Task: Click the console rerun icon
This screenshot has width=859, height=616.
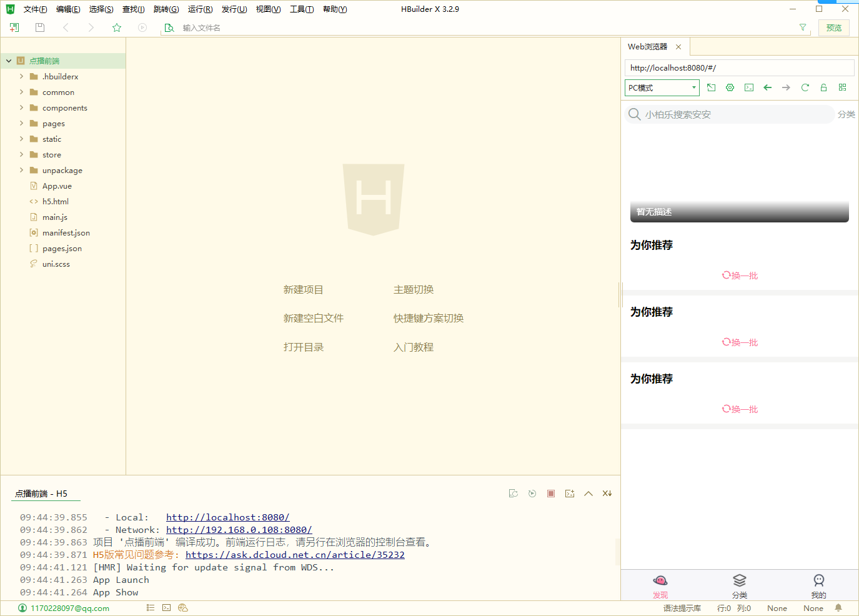Action: tap(532, 494)
